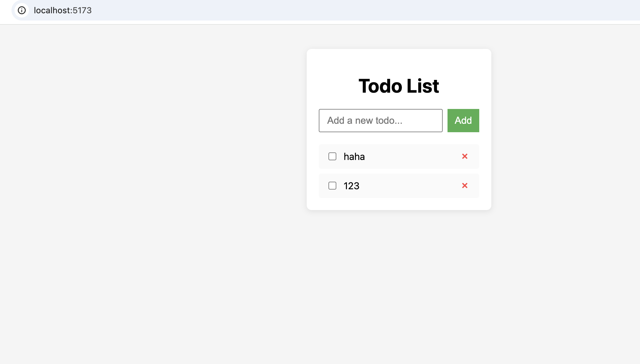The image size is (640, 364).
Task: Click empty space in the 'haha' row
Action: pyautogui.click(x=411, y=157)
